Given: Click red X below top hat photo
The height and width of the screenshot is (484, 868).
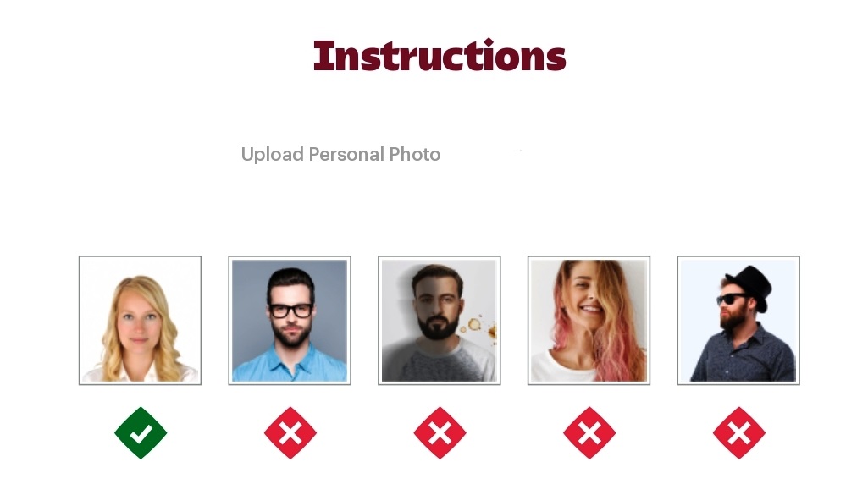Looking at the screenshot, I should pyautogui.click(x=739, y=432).
